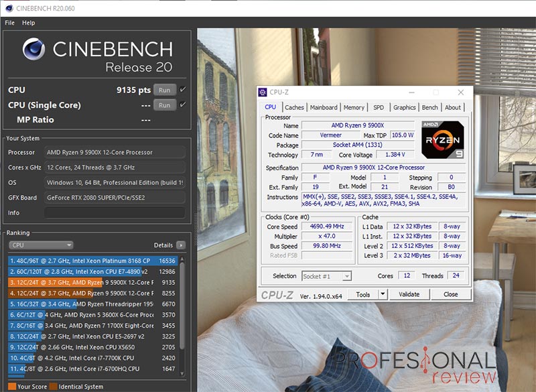The image size is (536, 392).
Task: Switch to the SPD tab
Action: coord(379,107)
